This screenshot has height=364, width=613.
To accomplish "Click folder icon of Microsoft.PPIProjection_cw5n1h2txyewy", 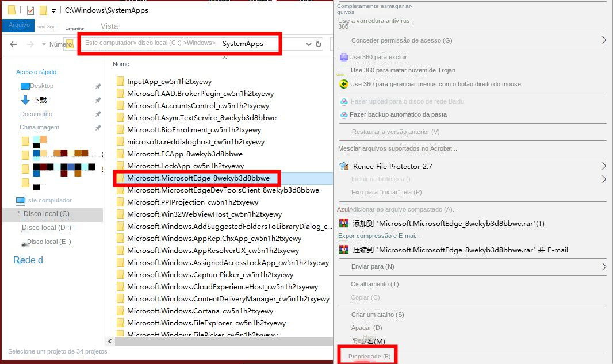I will pyautogui.click(x=120, y=202).
